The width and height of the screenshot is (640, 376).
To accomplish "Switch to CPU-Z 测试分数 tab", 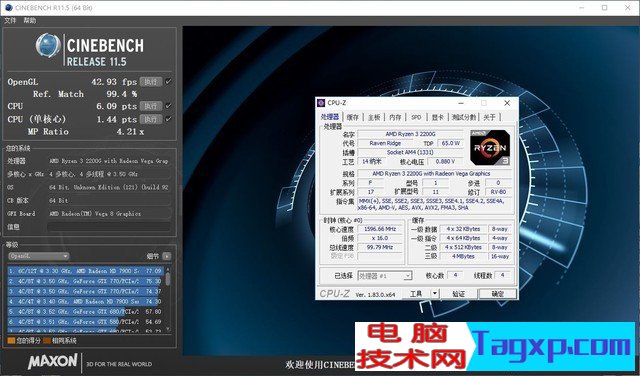I will (464, 117).
